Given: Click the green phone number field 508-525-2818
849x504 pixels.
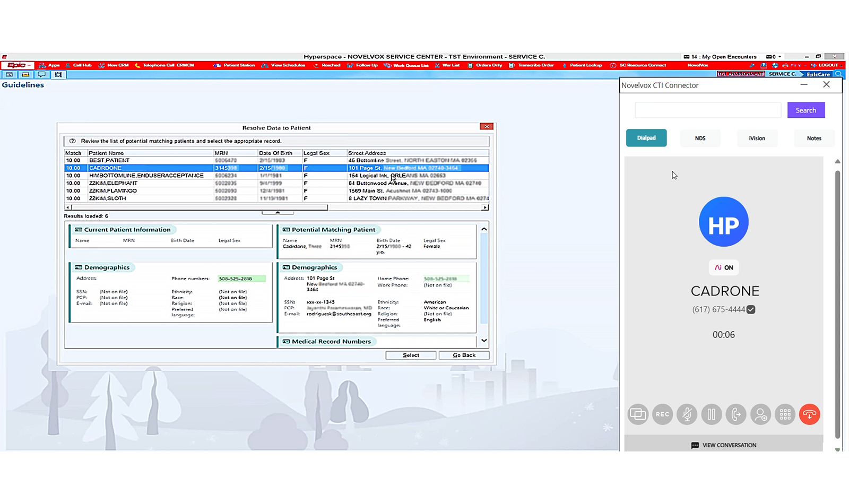Looking at the screenshot, I should [242, 279].
